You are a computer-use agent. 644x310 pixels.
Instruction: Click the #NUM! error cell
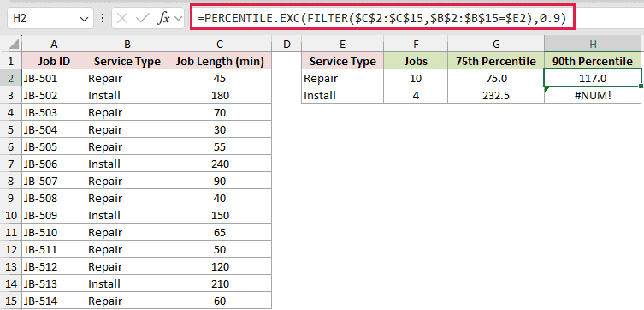pyautogui.click(x=593, y=95)
